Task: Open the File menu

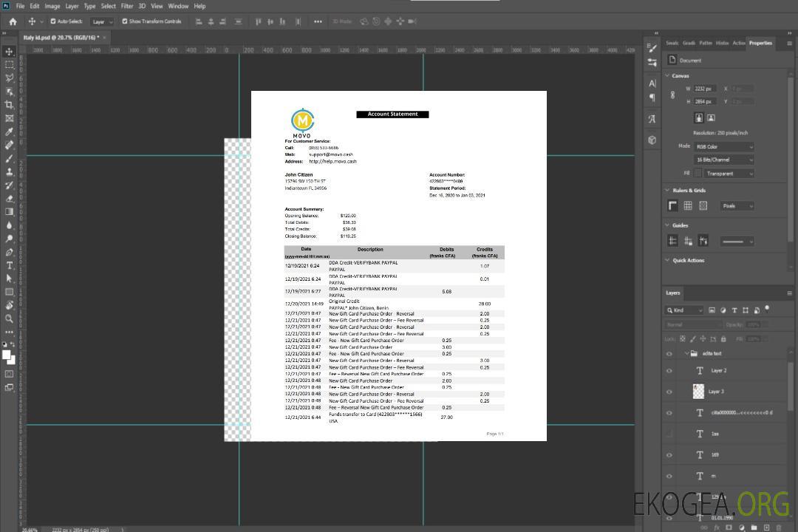Action: coord(21,6)
